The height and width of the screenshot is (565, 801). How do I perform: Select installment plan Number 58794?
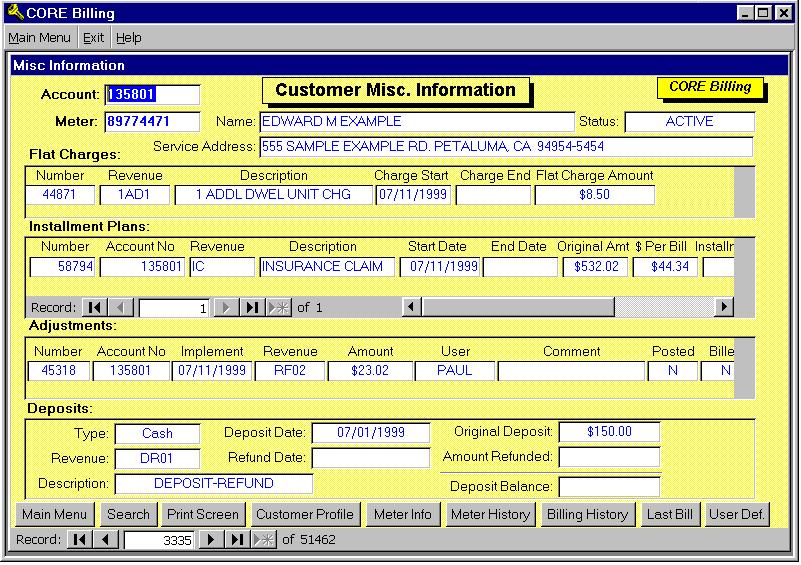click(x=62, y=267)
